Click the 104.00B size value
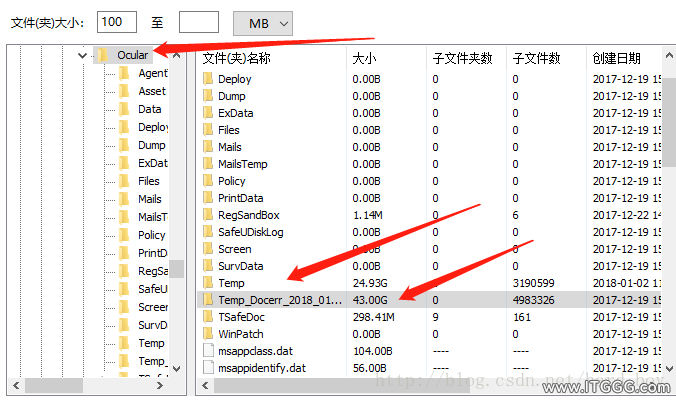Screen dimensions: 676x400 [x=372, y=351]
